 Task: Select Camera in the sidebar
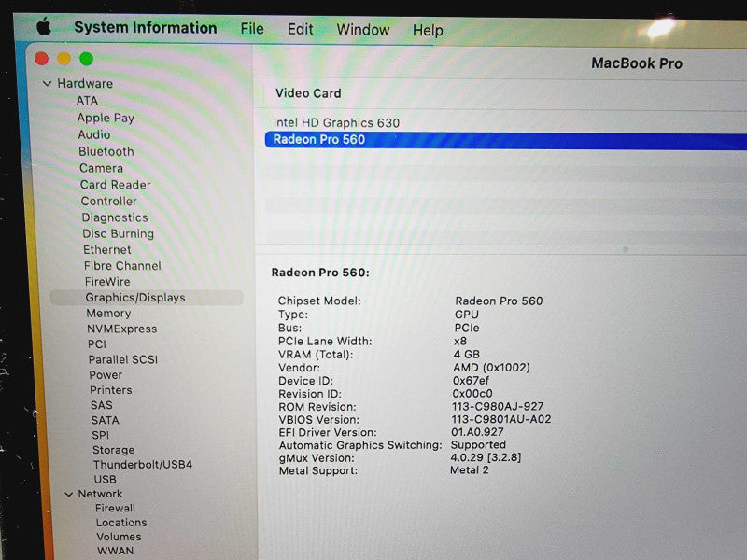click(x=102, y=168)
